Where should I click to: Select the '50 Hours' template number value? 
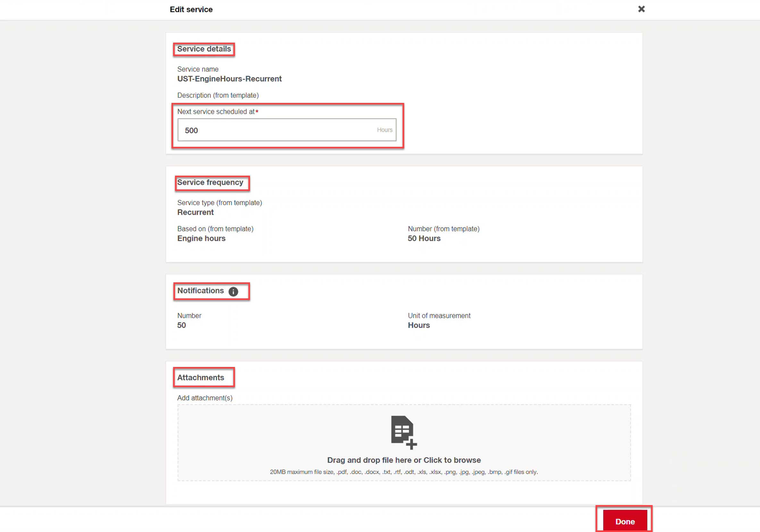click(424, 238)
